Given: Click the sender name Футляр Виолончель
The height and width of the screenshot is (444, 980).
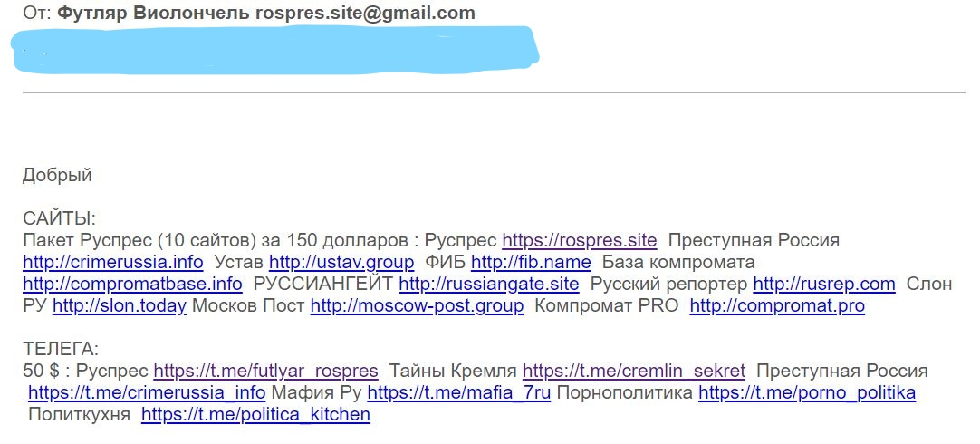Looking at the screenshot, I should (153, 13).
